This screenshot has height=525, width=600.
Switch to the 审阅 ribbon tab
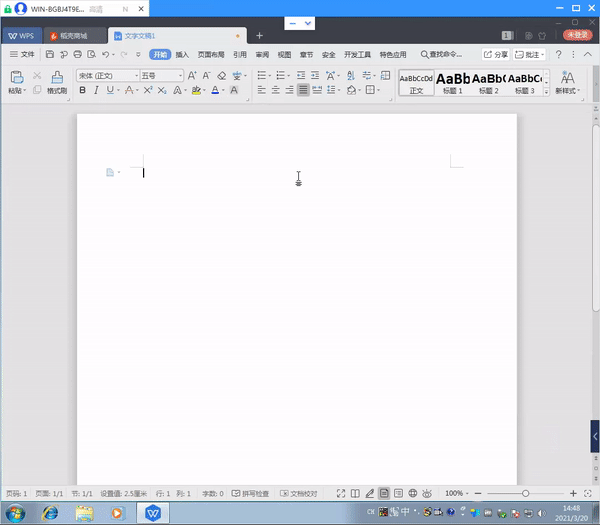coord(262,55)
